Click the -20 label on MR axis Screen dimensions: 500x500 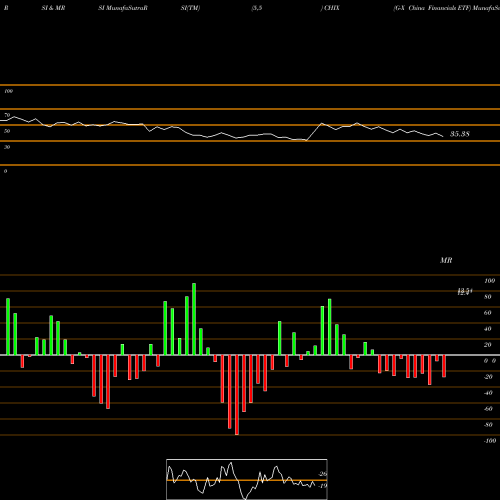[488, 377]
